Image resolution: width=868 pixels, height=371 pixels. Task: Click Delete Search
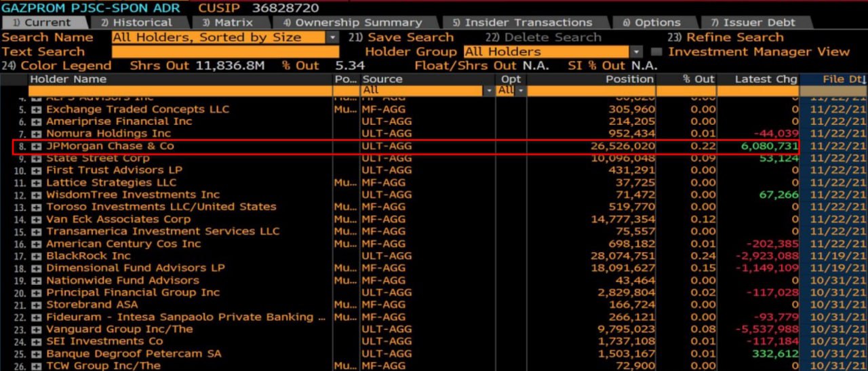point(543,38)
